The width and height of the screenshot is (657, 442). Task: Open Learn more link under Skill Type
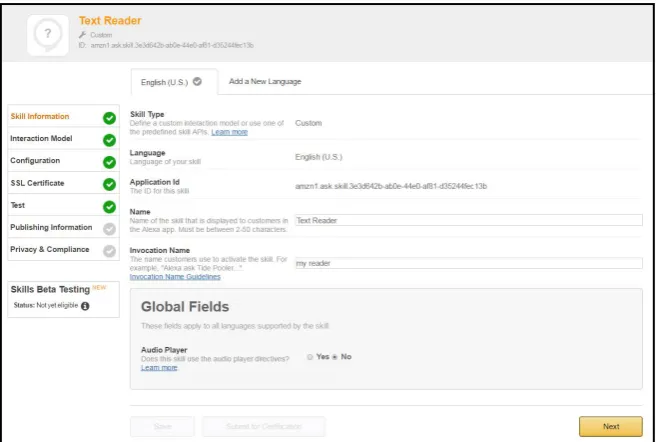pos(229,132)
